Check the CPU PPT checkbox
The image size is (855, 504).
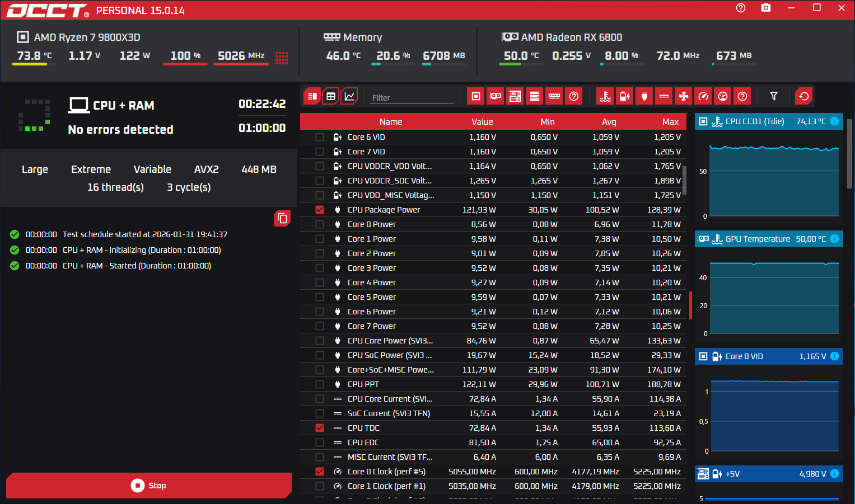pos(320,384)
